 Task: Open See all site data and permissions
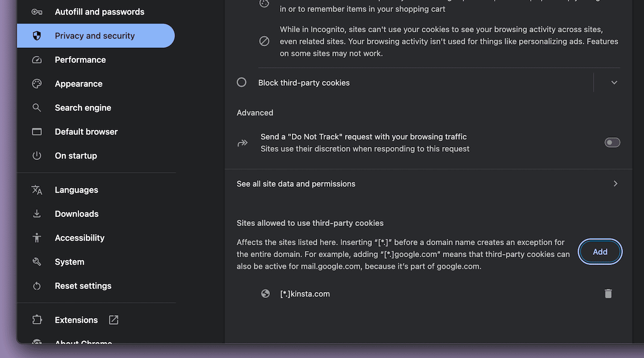296,183
